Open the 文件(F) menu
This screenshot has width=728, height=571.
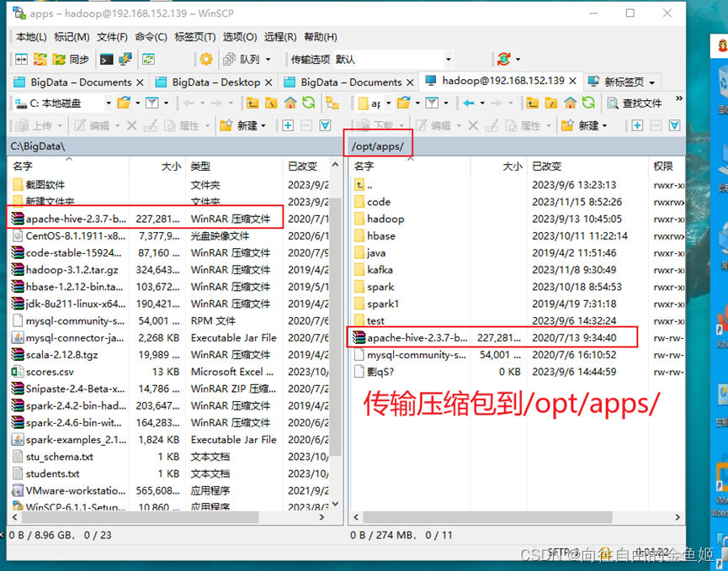pyautogui.click(x=112, y=37)
